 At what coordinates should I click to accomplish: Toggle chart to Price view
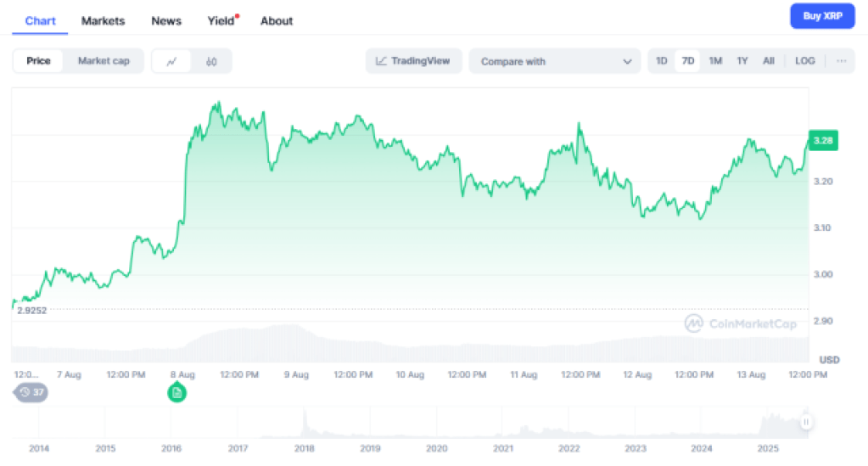coord(38,61)
